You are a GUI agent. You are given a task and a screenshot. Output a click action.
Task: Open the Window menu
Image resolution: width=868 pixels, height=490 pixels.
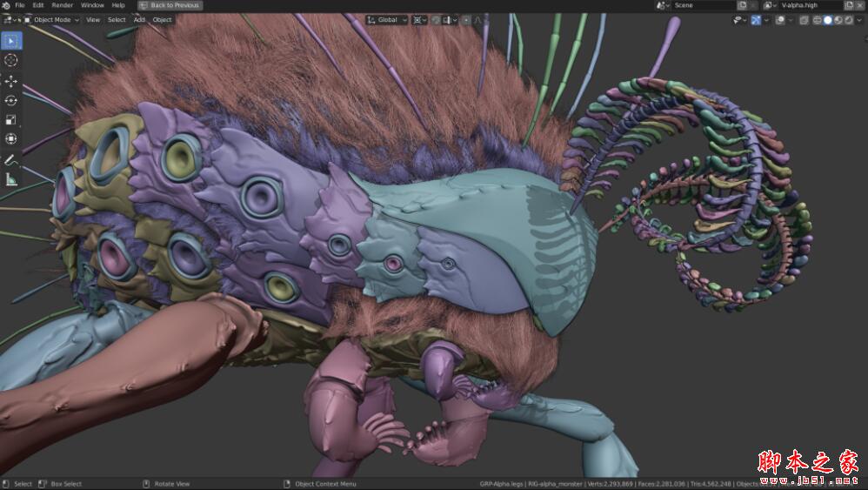coord(92,5)
